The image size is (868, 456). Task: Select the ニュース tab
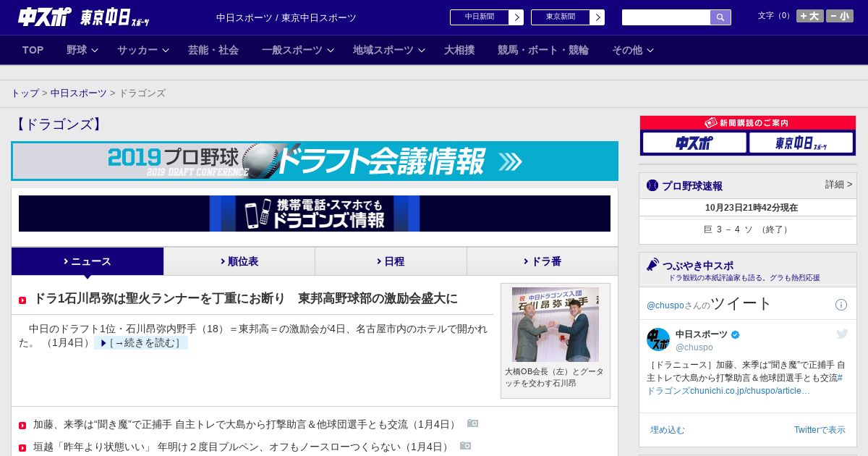pyautogui.click(x=88, y=261)
